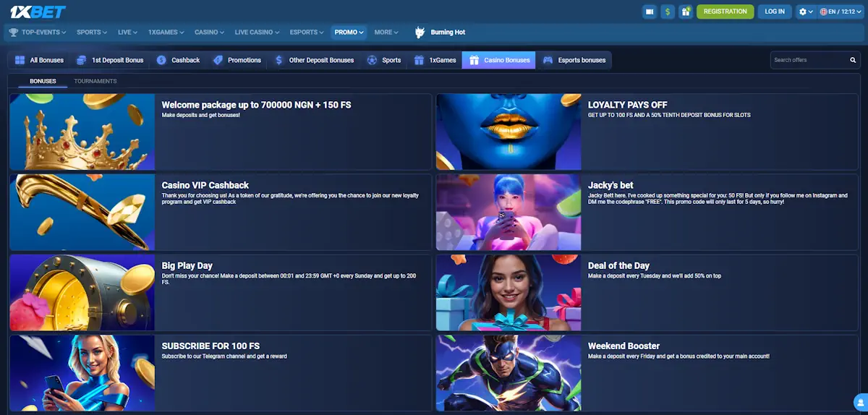Filter by Other Deposit Bonuses category
The height and width of the screenshot is (415, 868).
coord(314,60)
